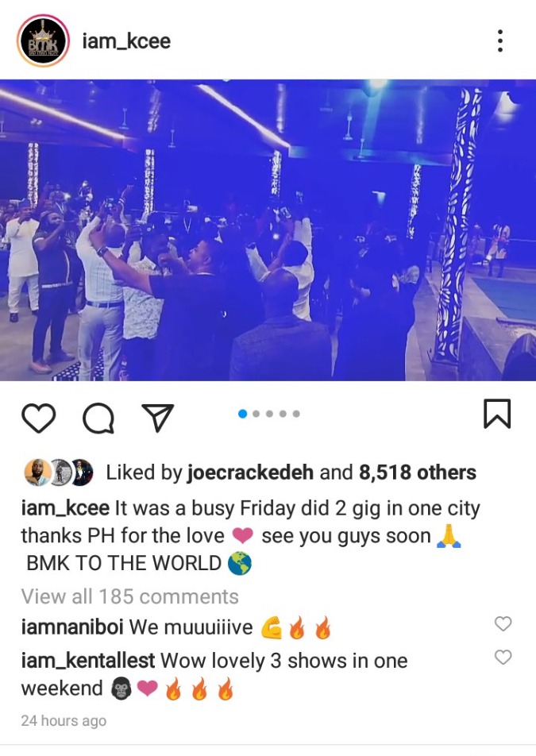Image resolution: width=536 pixels, height=756 pixels.
Task: View all 185 comments
Action: [130, 597]
